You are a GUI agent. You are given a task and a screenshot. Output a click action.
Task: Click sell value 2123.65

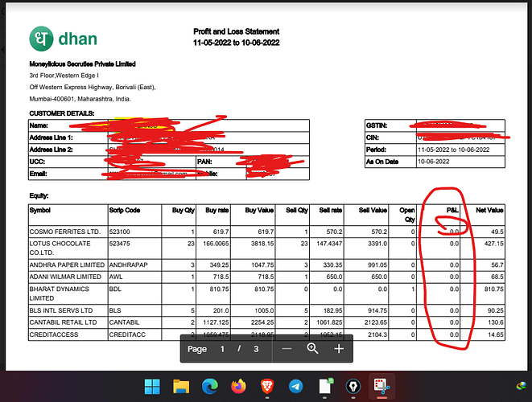pyautogui.click(x=376, y=322)
